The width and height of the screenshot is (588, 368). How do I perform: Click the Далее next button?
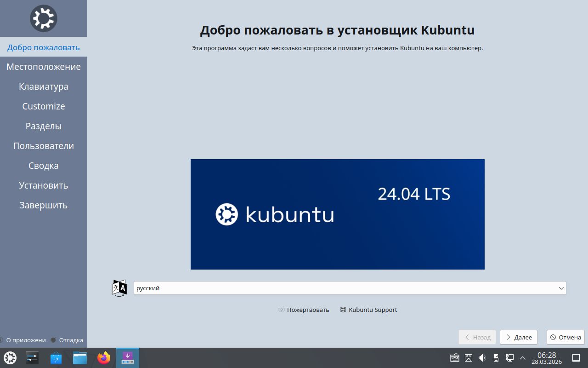519,337
